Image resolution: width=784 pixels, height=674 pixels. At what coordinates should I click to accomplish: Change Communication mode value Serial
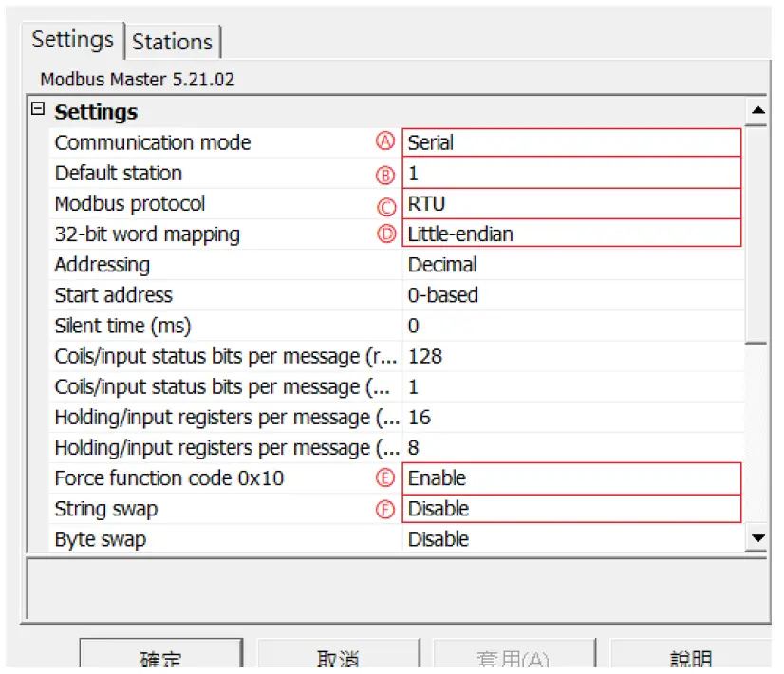(571, 142)
